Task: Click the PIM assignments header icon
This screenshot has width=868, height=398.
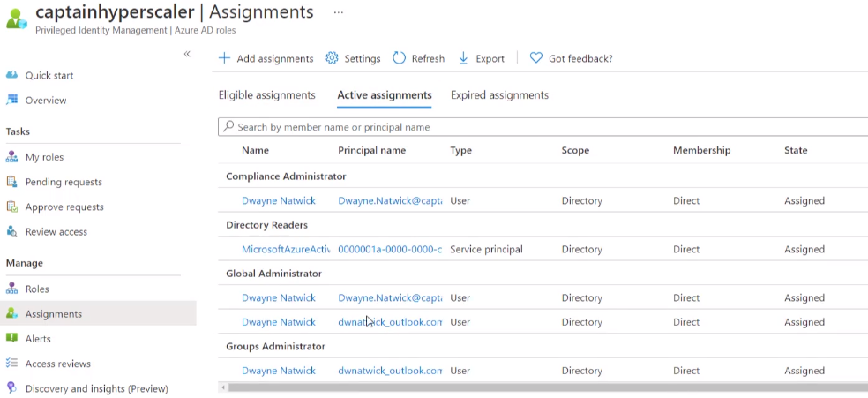Action: (x=17, y=18)
